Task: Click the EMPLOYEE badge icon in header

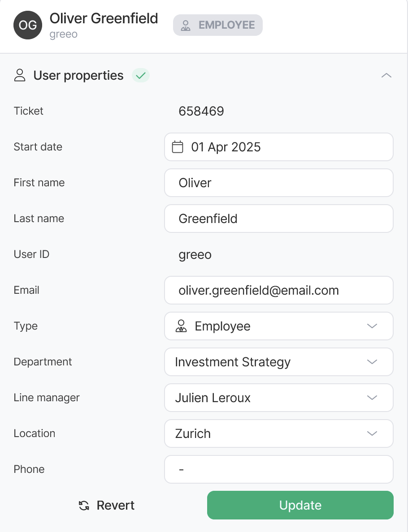Action: (186, 25)
